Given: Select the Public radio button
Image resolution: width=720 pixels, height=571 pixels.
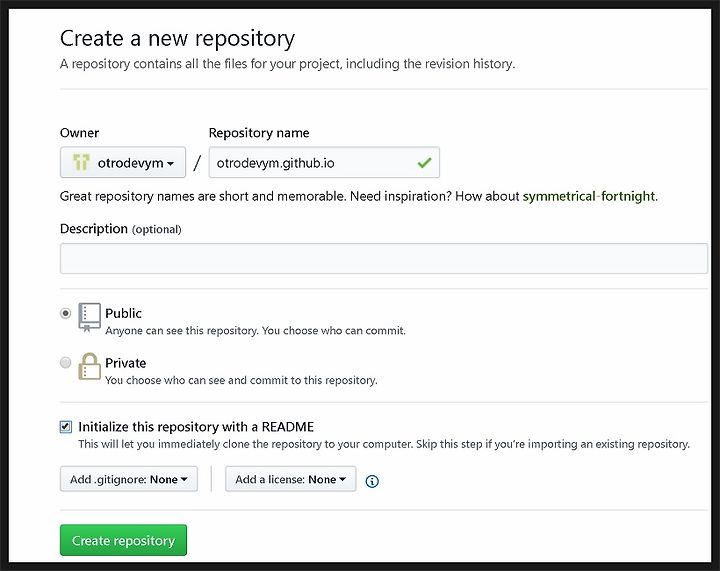Looking at the screenshot, I should [66, 313].
